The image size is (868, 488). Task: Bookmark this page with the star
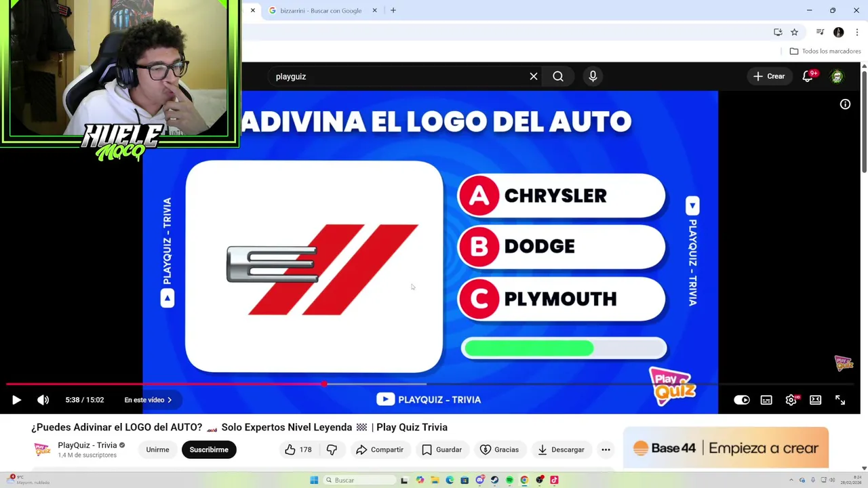click(795, 32)
